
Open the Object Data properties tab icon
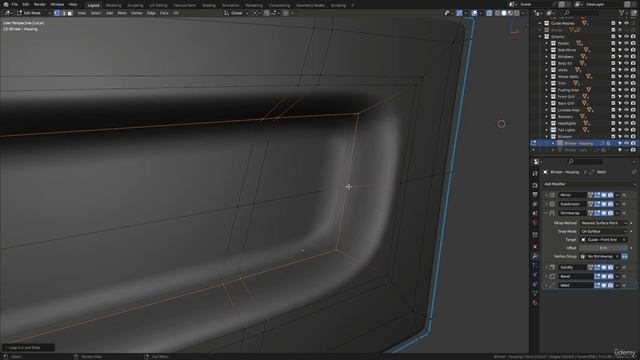[535, 293]
